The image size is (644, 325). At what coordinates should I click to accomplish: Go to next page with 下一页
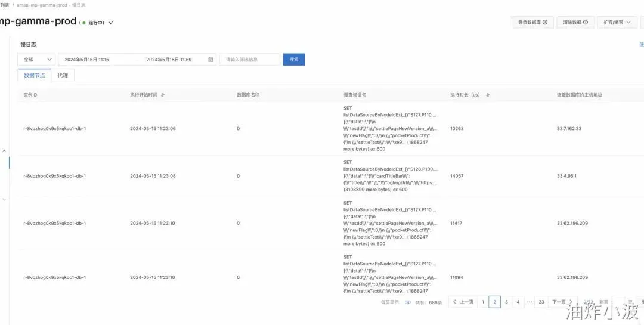click(562, 302)
